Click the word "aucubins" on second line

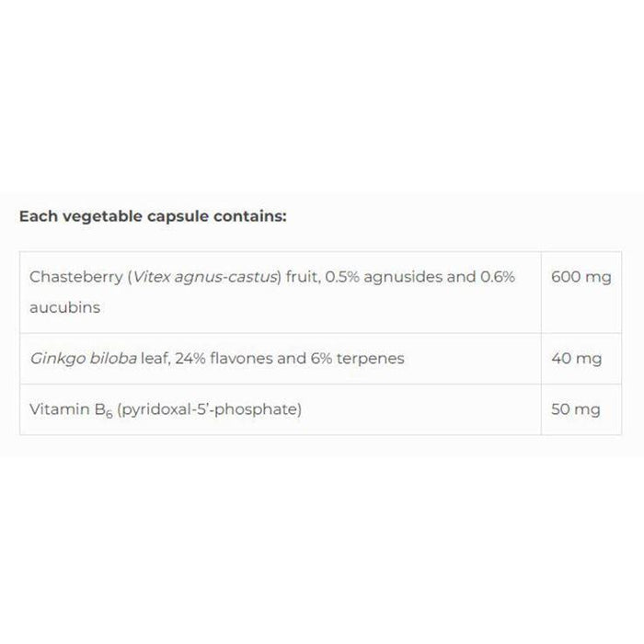coord(64,308)
